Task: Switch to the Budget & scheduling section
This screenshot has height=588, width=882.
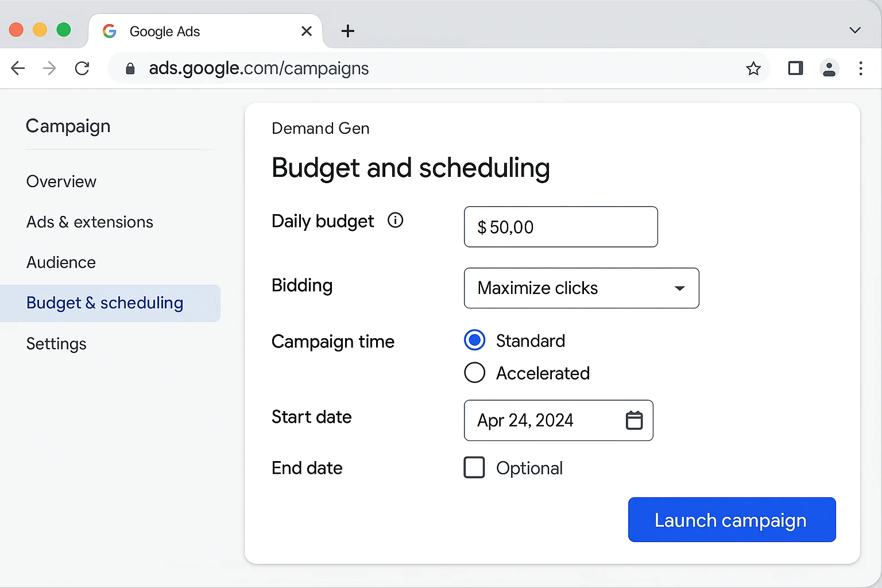Action: 105,303
